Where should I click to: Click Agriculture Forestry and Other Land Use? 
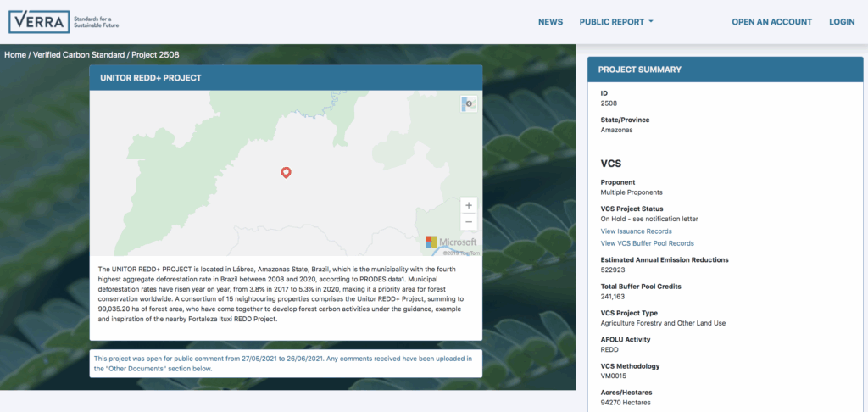pyautogui.click(x=663, y=323)
